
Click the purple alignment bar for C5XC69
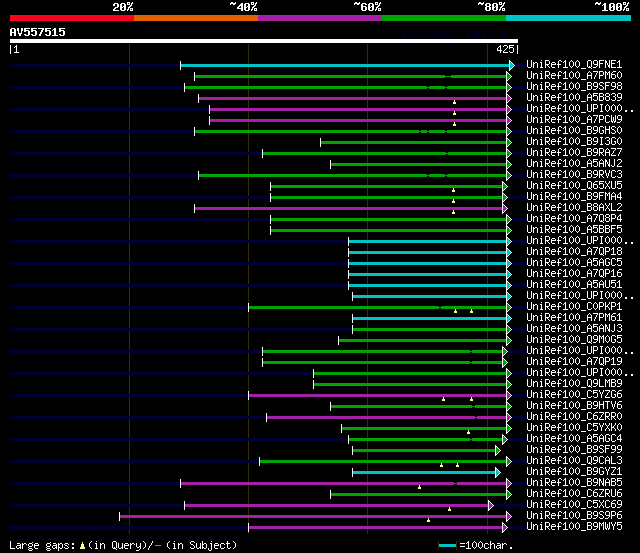point(336,506)
